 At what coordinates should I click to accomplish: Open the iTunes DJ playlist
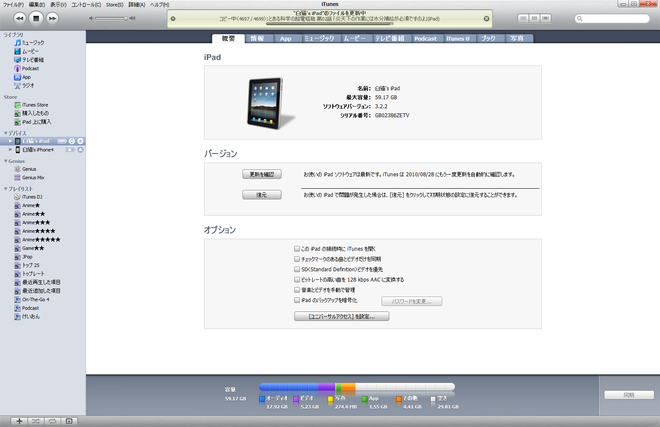(x=32, y=197)
